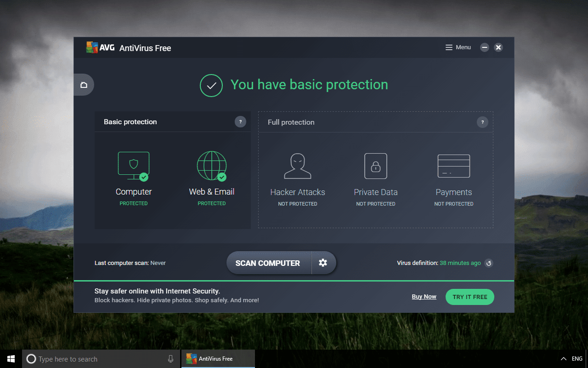Show hidden system tray icons chevron
The width and height of the screenshot is (588, 368).
[x=564, y=359]
